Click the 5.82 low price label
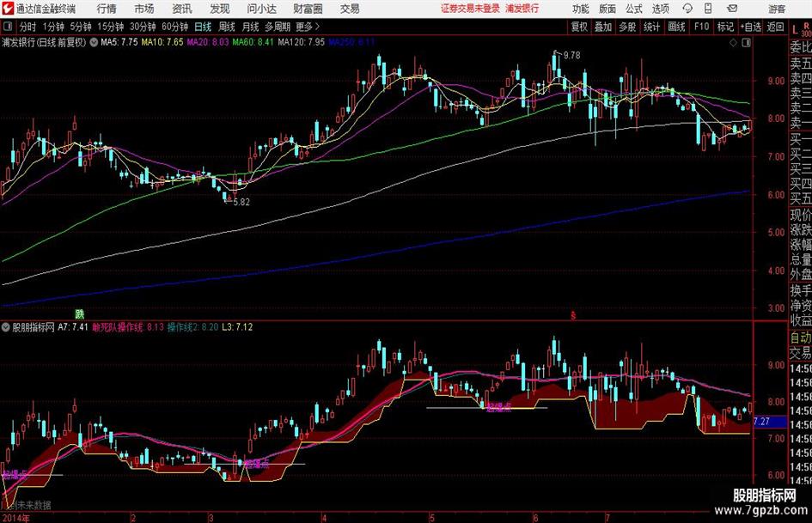The width and height of the screenshot is (812, 523). pyautogui.click(x=241, y=202)
